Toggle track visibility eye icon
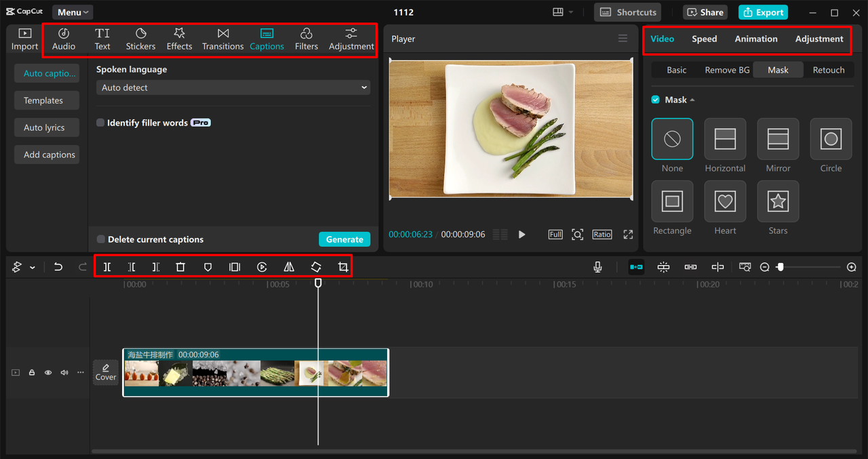 pyautogui.click(x=48, y=372)
